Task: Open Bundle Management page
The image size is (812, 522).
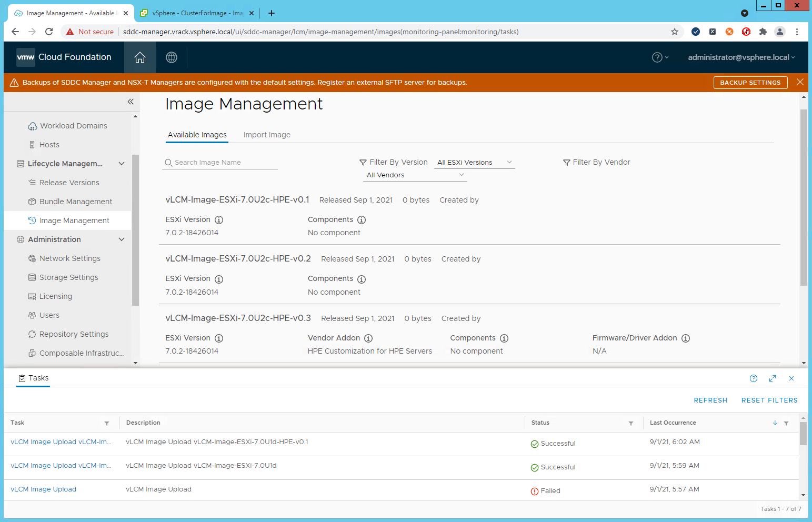Action: coord(76,202)
